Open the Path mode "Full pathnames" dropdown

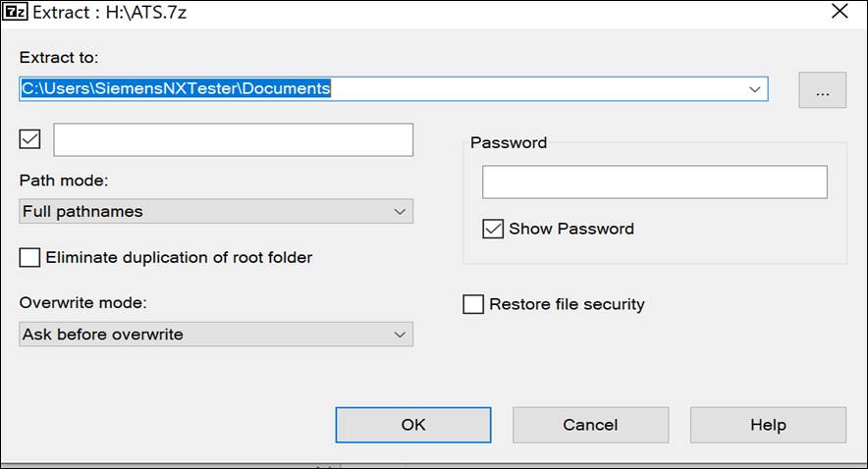(x=216, y=211)
